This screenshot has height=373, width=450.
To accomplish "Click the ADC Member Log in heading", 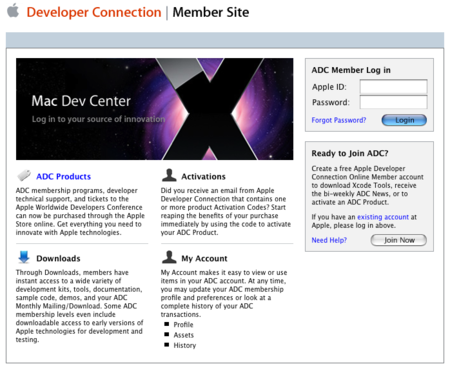I will (x=351, y=70).
